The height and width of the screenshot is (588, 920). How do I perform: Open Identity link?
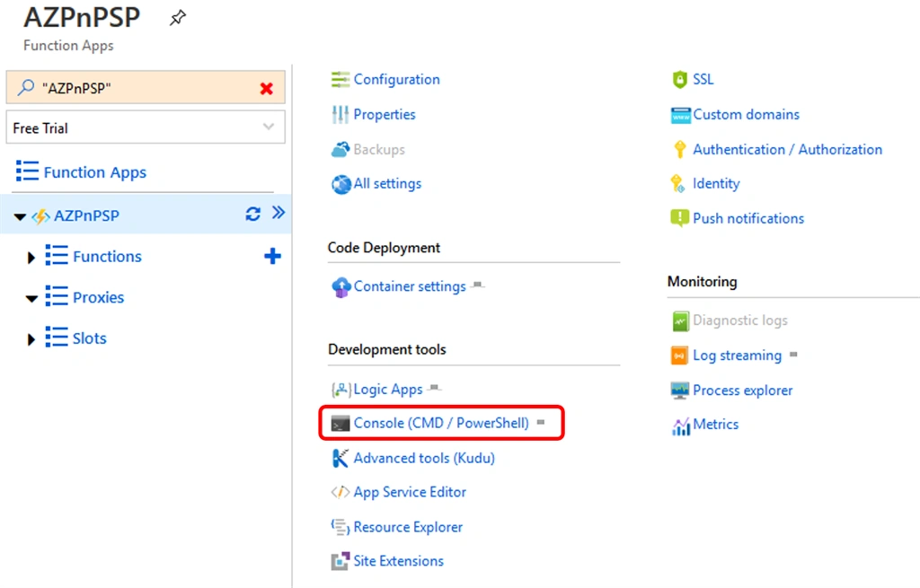click(716, 184)
